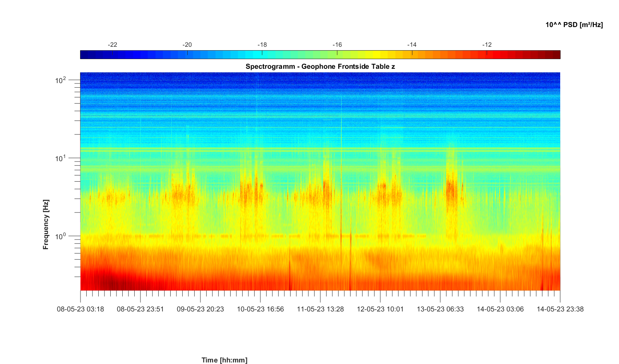Select the -18 tick on the colorbar

tap(262, 45)
